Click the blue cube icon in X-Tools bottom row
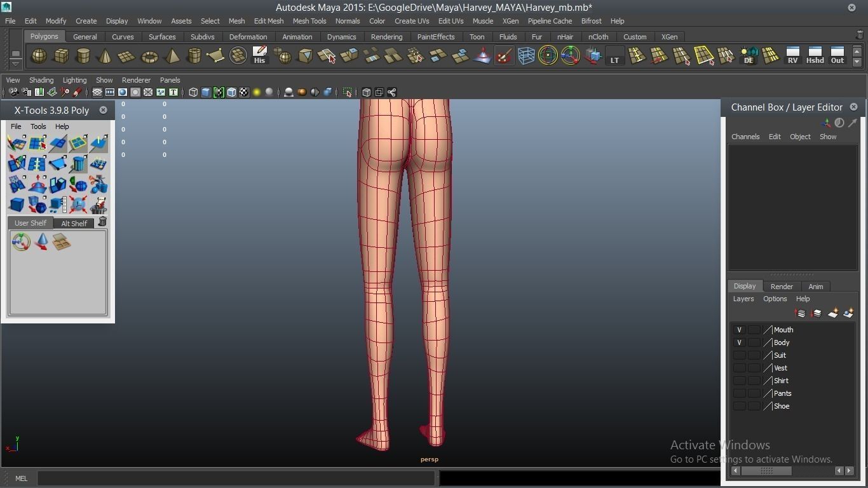Viewport: 868px width, 488px height. point(17,205)
